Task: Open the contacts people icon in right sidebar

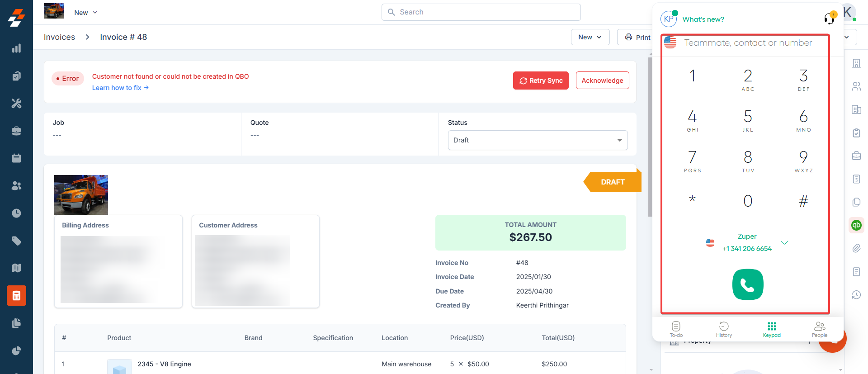Action: coord(856,86)
